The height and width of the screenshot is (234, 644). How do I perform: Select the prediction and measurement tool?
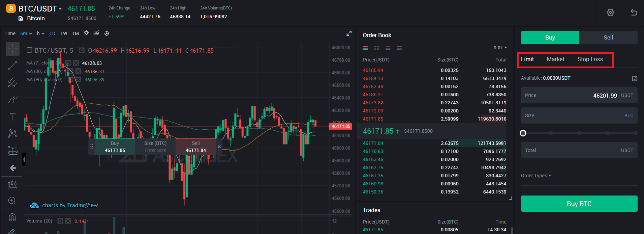tap(12, 151)
